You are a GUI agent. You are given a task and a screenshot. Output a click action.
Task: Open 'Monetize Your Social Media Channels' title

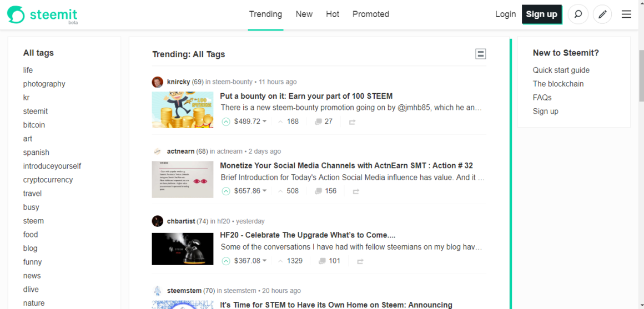346,166
